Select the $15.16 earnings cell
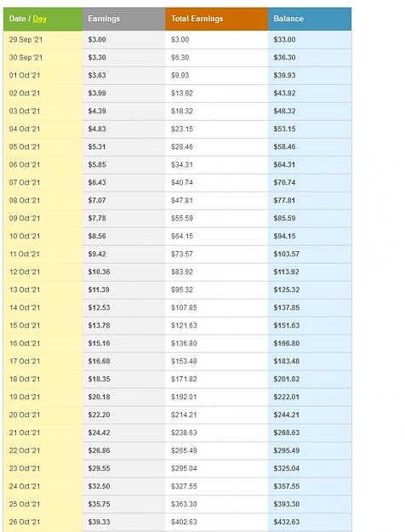 [x=123, y=343]
